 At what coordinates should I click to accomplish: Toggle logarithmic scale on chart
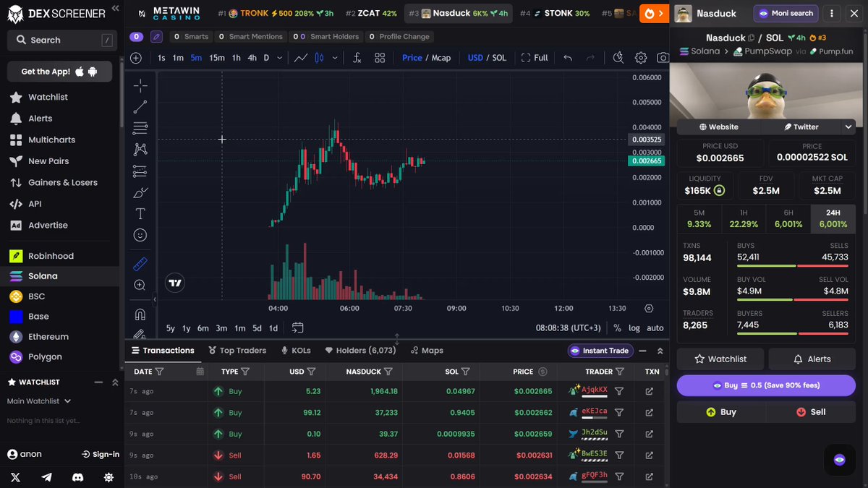click(634, 328)
